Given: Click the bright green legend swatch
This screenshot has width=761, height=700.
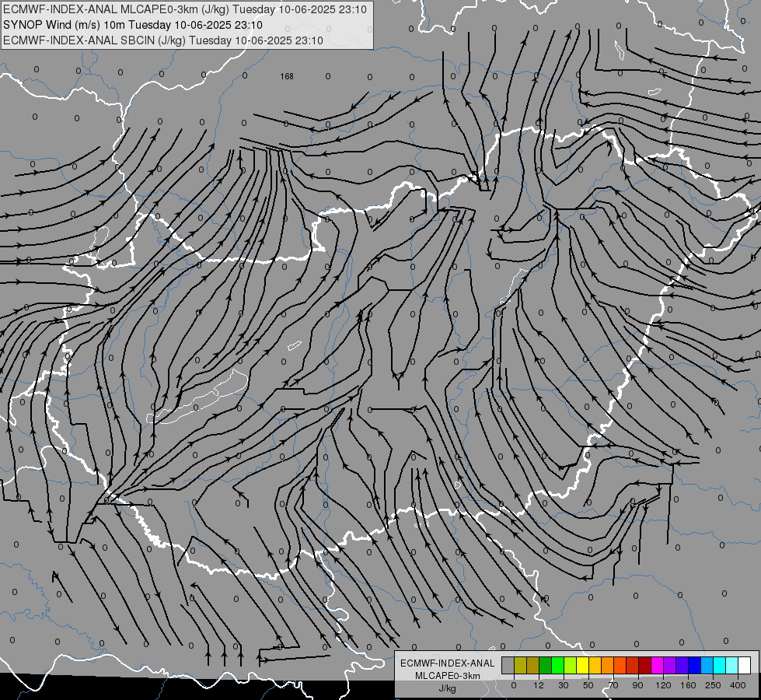Looking at the screenshot, I should [557, 665].
